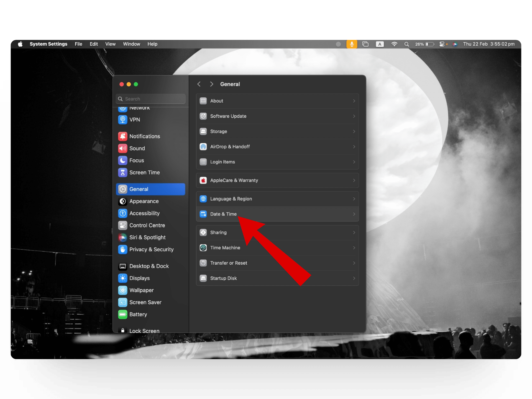Expand the Software Update row chevron
Viewport: 532px width, 399px height.
point(354,116)
